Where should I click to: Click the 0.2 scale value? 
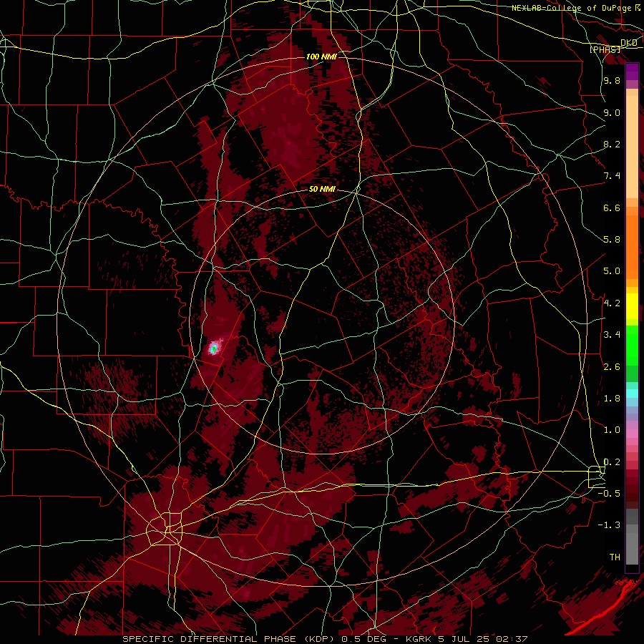(x=612, y=462)
